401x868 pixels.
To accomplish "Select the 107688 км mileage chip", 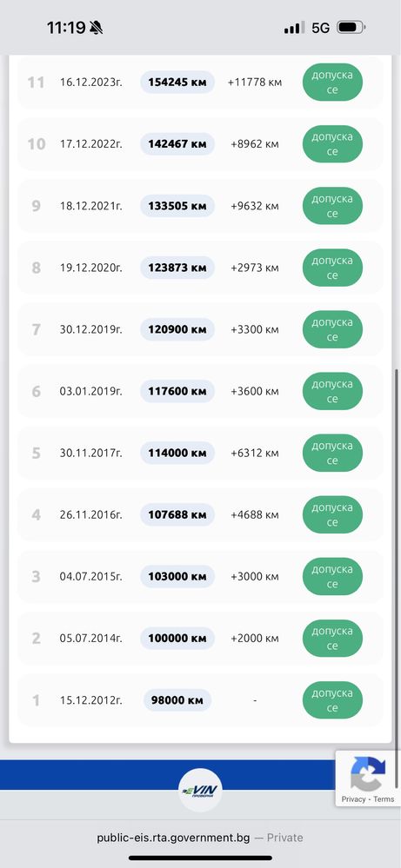I will tap(177, 515).
